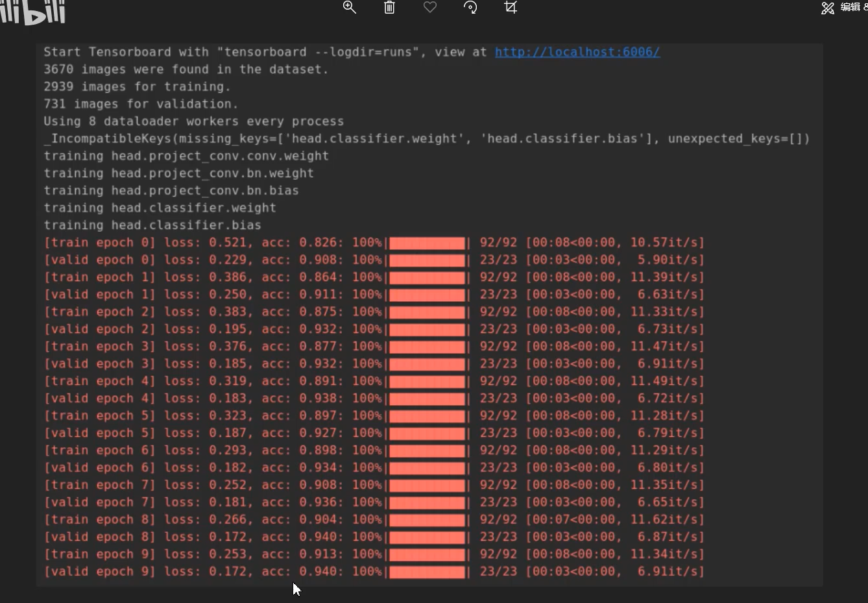Click the zoom magnifier icon
Screen dimensions: 868x603
click(350, 7)
